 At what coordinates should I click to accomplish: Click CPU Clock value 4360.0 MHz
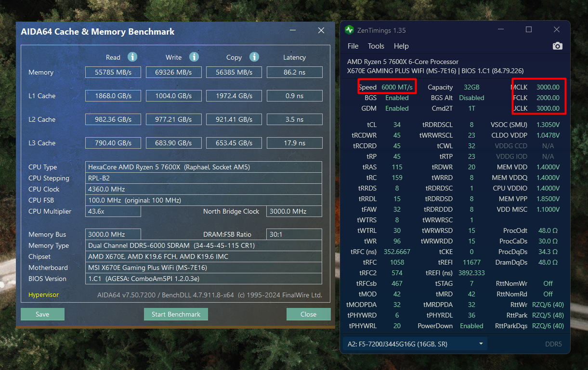coord(204,189)
